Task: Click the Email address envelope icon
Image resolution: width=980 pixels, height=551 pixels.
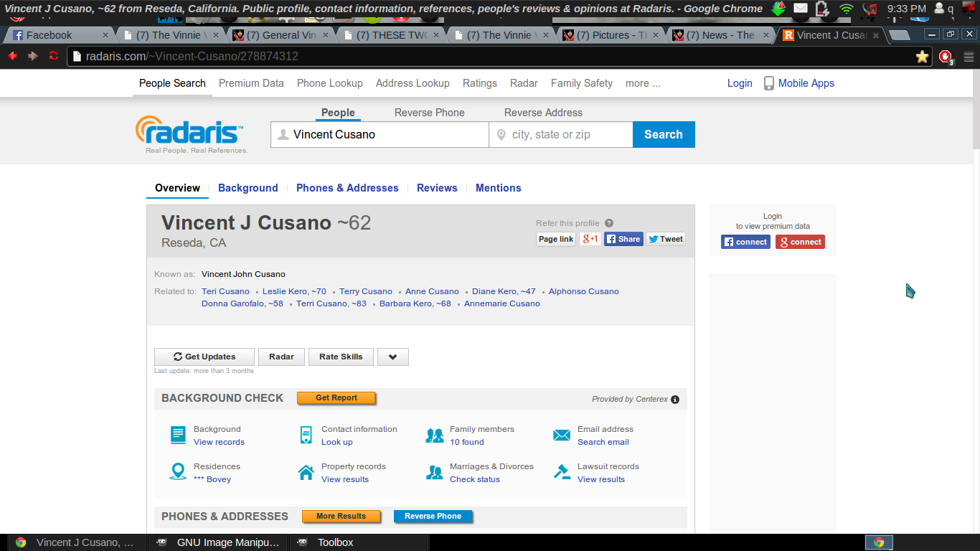Action: pyautogui.click(x=562, y=435)
